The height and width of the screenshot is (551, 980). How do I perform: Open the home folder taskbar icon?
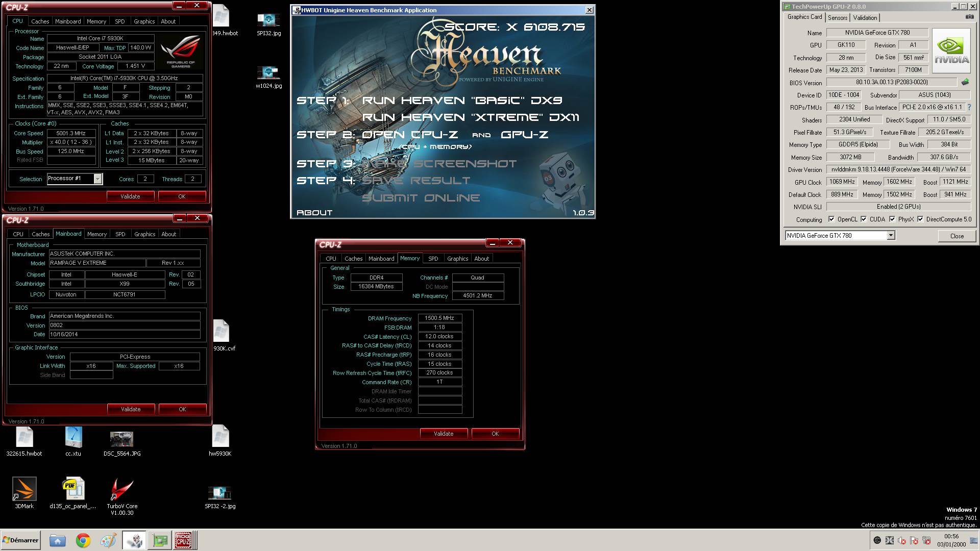point(58,540)
